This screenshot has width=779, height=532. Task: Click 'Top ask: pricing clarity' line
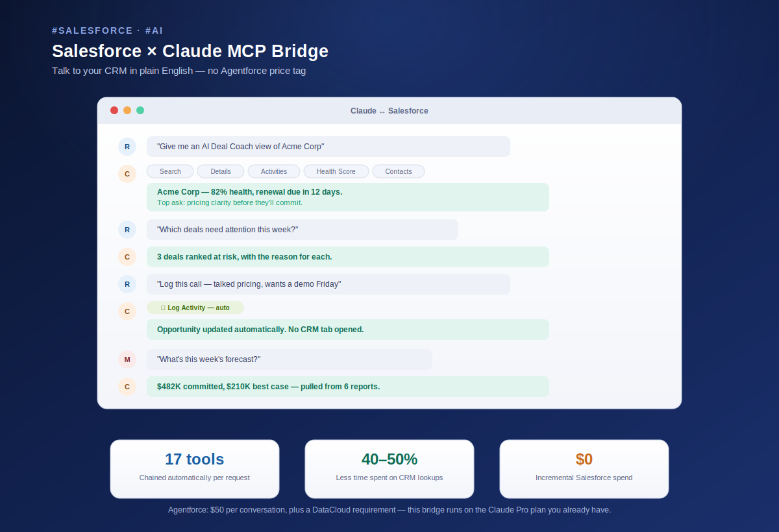point(230,202)
